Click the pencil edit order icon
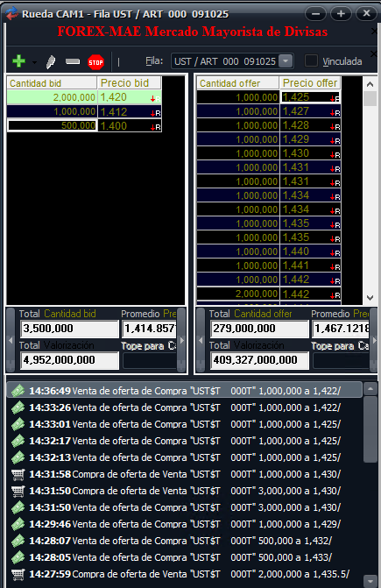The width and height of the screenshot is (381, 588). [x=51, y=61]
